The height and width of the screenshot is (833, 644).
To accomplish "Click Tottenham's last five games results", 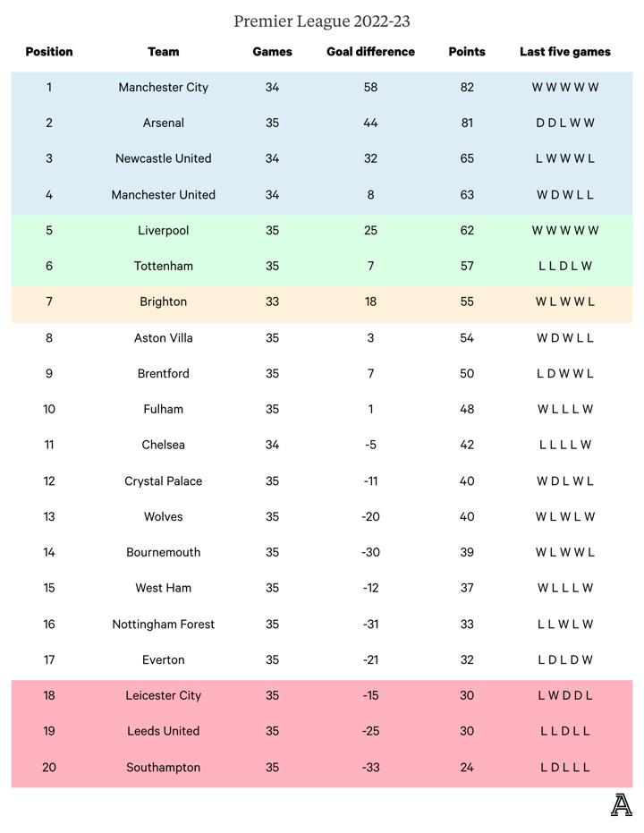I will pos(565,267).
